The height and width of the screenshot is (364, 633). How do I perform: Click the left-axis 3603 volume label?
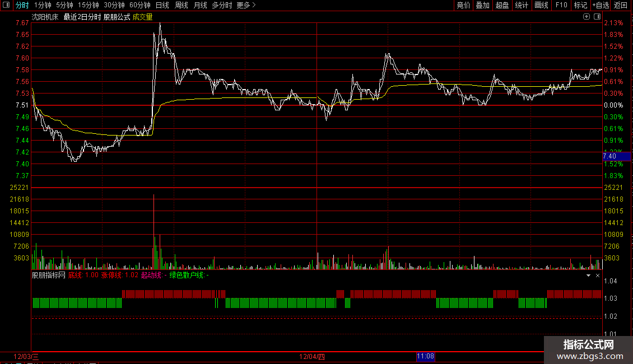(x=21, y=258)
